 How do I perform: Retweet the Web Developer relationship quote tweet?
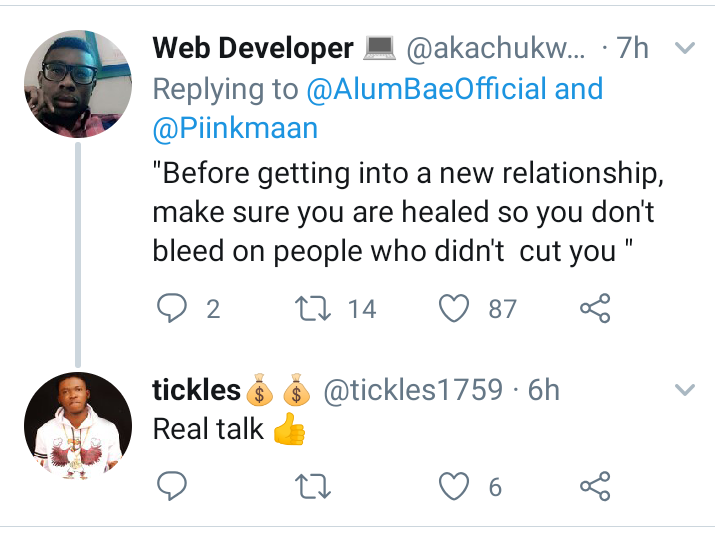pos(315,309)
